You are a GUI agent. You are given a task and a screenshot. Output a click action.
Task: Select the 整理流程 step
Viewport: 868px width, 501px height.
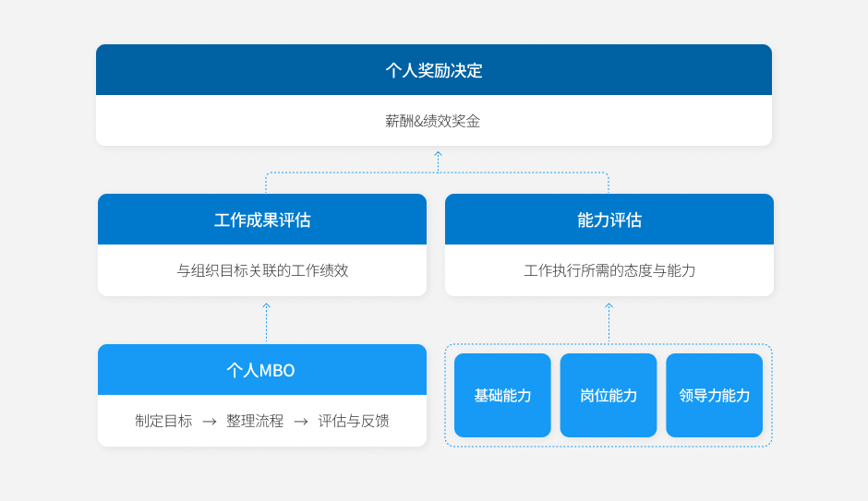(x=255, y=421)
